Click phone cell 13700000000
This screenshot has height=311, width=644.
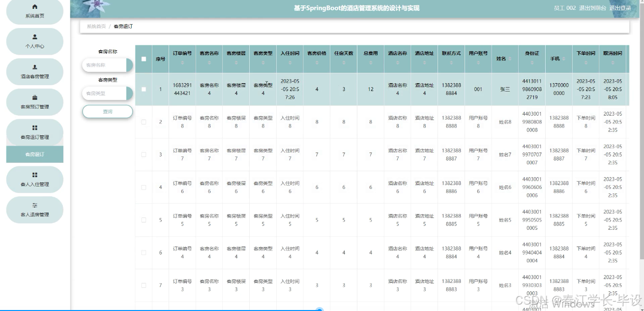point(559,90)
